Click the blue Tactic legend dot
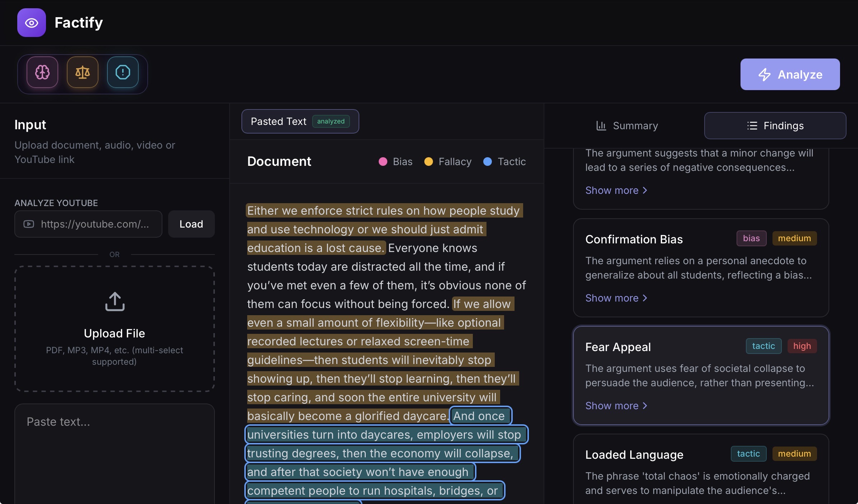Screen dimensions: 858x504 (x=488, y=162)
